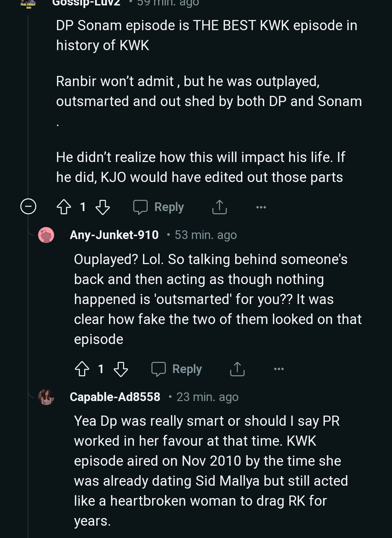
Task: Downvote Any-Junket-910's reply
Action: tap(121, 369)
